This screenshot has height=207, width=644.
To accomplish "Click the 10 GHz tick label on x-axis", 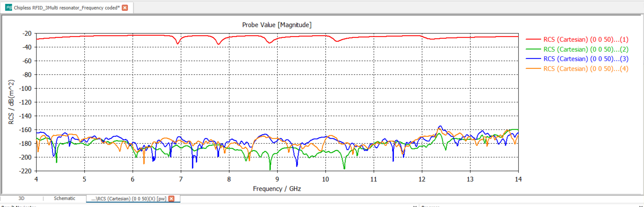I will [x=325, y=179].
